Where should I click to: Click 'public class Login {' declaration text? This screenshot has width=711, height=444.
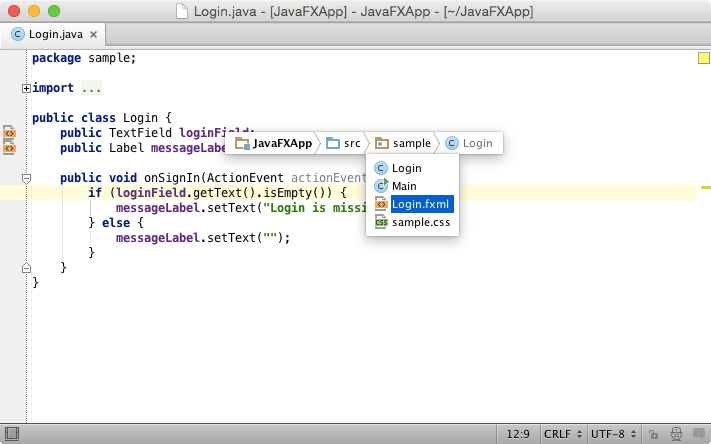tap(102, 118)
